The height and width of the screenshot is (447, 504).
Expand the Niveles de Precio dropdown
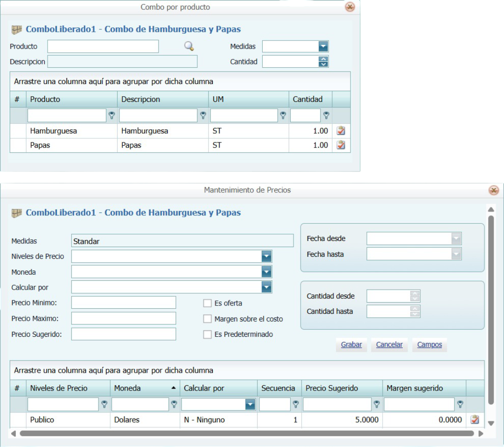[x=266, y=256]
